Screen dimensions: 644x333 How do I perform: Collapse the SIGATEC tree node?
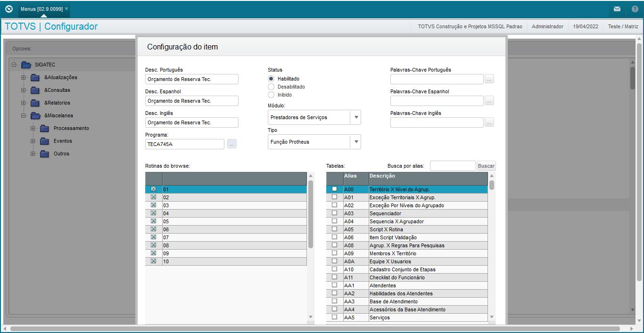pos(14,65)
